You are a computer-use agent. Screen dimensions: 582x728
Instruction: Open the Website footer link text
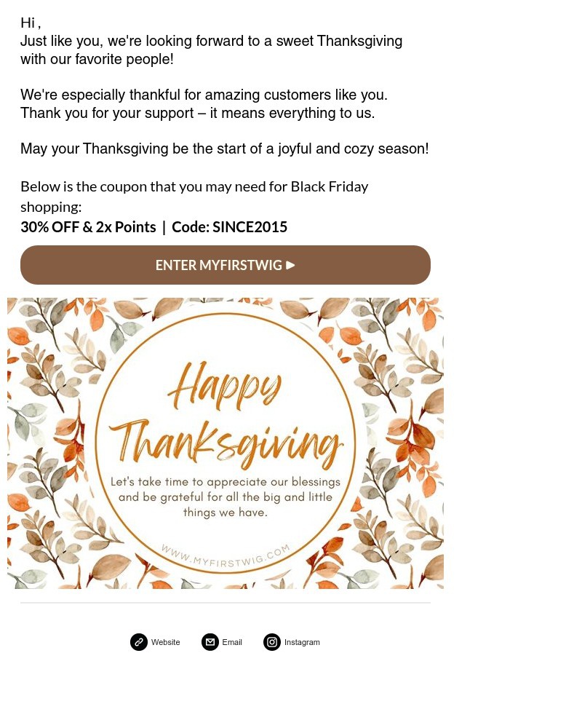click(x=165, y=642)
